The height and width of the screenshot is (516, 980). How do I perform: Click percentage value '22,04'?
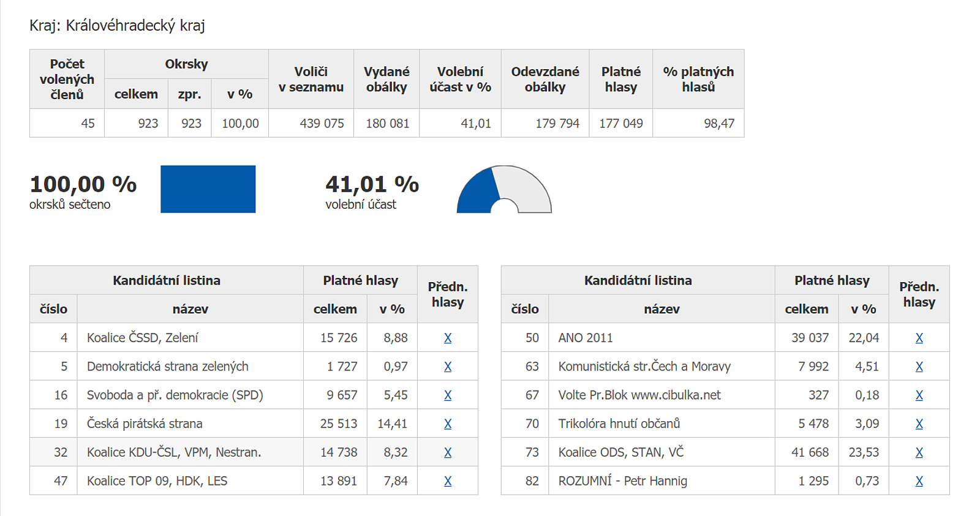[x=864, y=338]
